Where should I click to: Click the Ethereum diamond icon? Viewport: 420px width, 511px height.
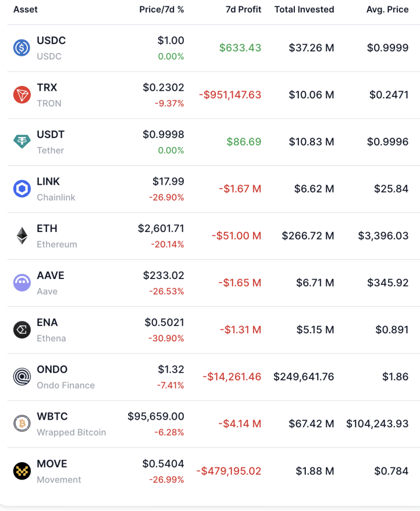click(22, 236)
